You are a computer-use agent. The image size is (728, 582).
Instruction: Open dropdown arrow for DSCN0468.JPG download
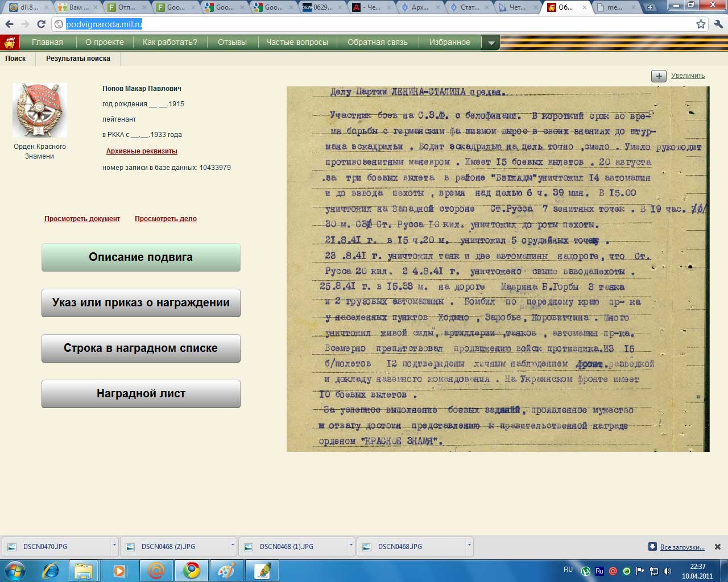(x=469, y=546)
